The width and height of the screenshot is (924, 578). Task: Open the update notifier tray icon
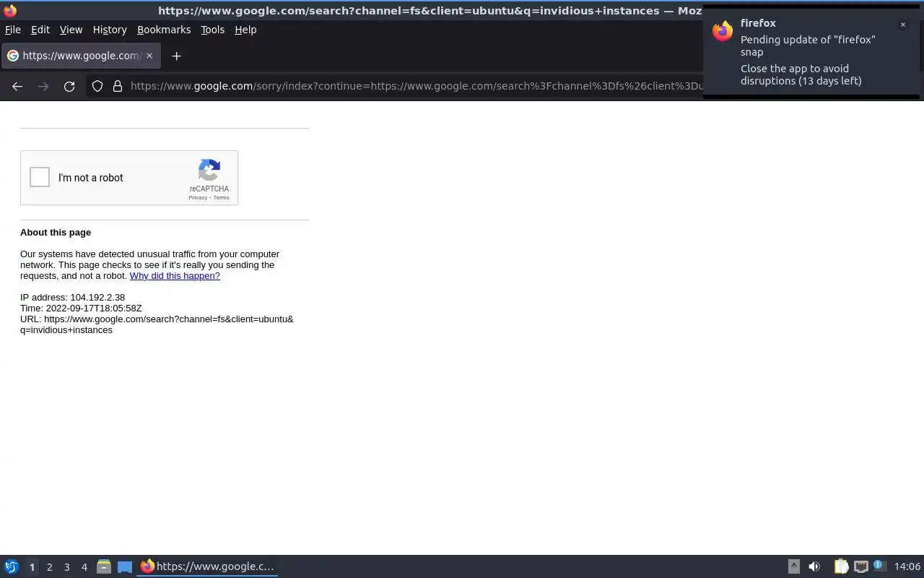(x=879, y=566)
